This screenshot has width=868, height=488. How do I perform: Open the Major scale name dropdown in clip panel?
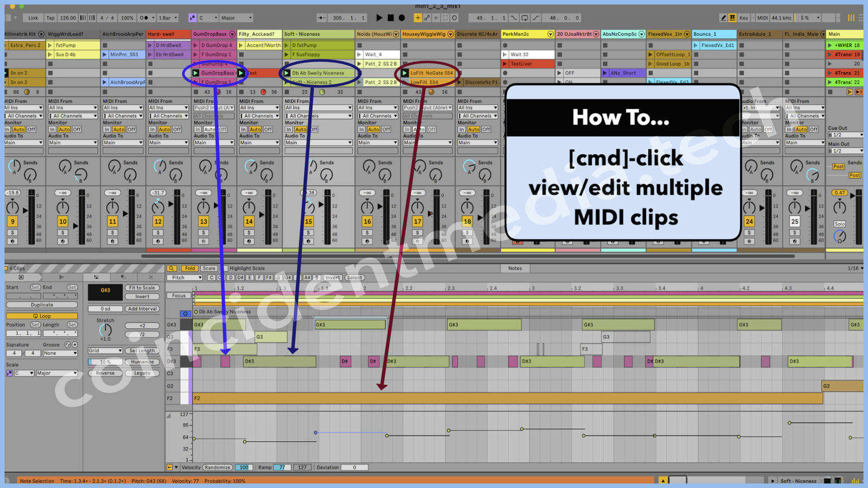pos(56,373)
